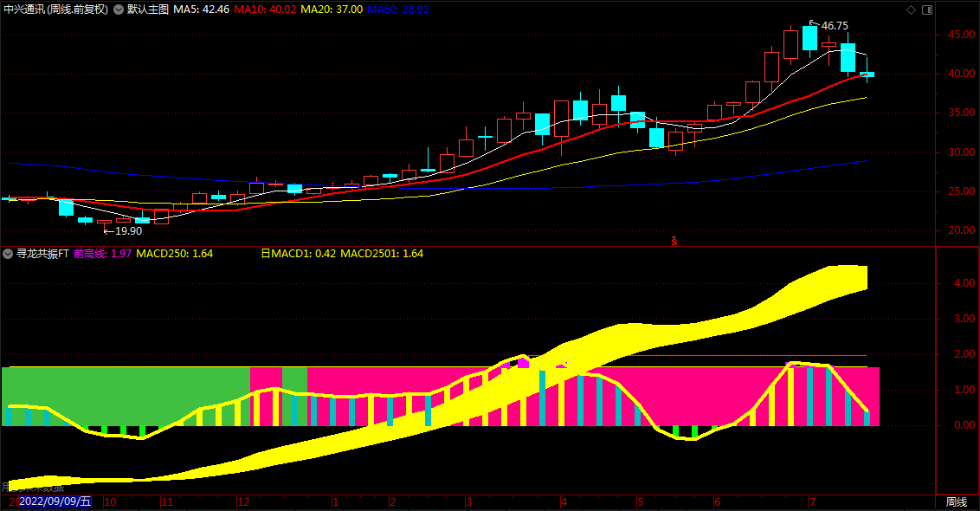This screenshot has width=980, height=511.
Task: Click the 日MACD1: 0.42 value
Action: pos(298,253)
